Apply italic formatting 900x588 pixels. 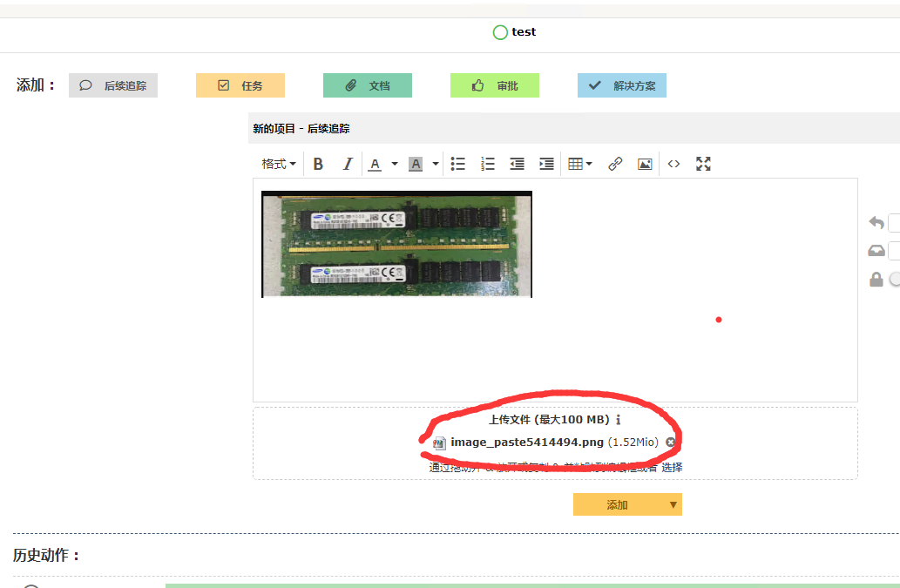pyautogui.click(x=347, y=163)
